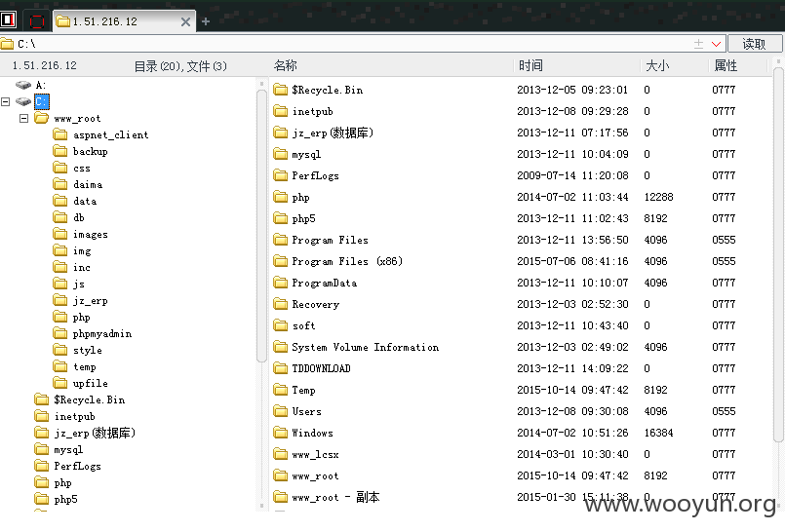The image size is (785, 532).
Task: Click the TDDOWNLOAD folder icon
Action: (281, 368)
